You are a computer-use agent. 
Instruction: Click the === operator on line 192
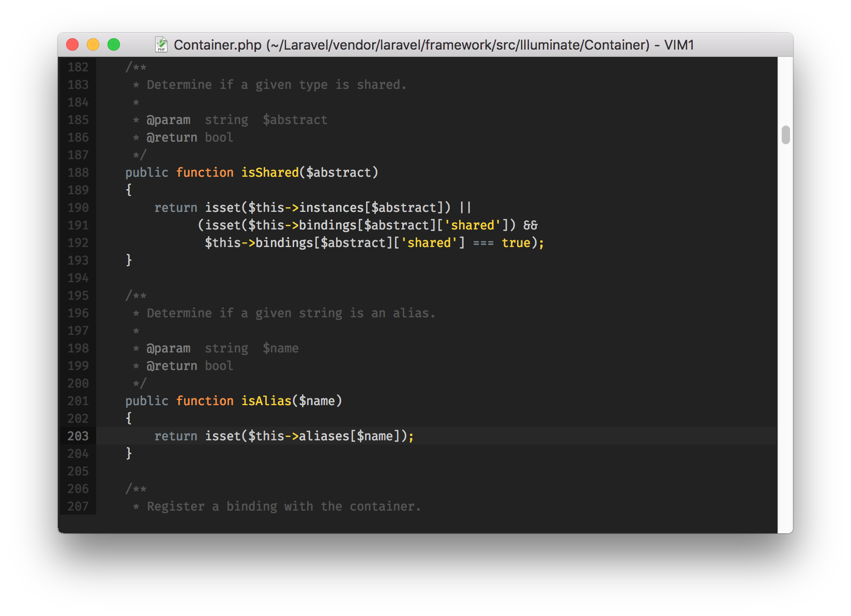[483, 243]
